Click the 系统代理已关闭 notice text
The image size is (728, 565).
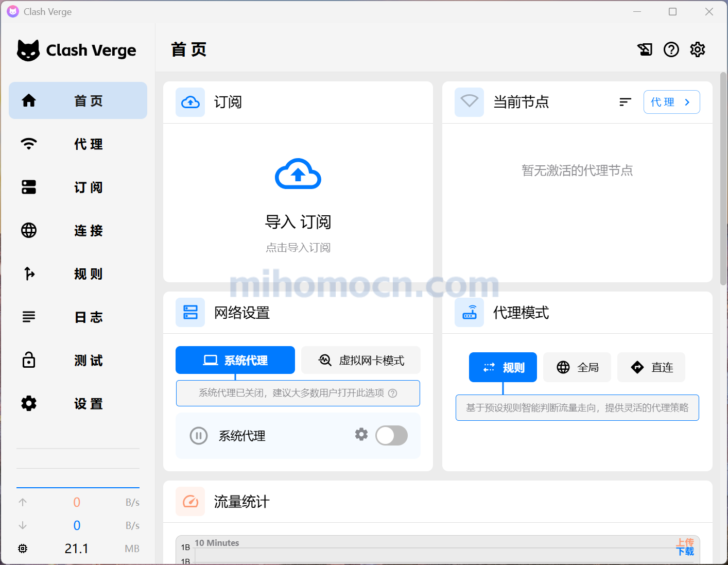291,393
